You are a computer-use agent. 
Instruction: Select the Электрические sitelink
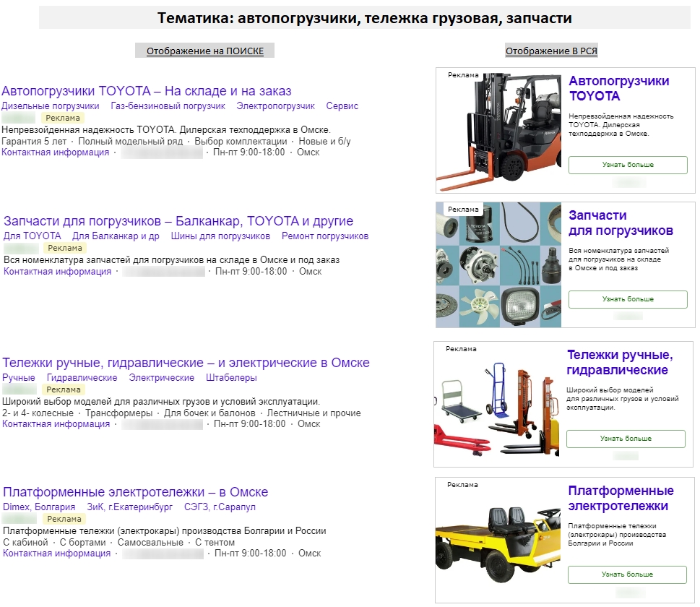coord(162,378)
